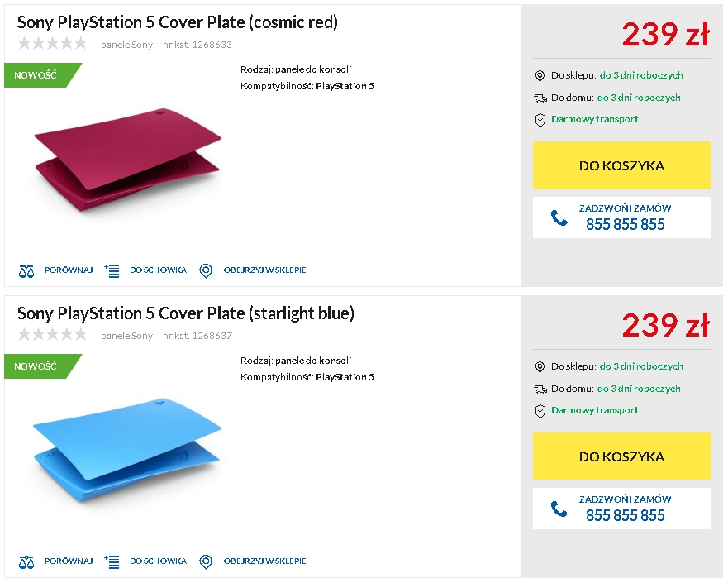Select the compare scales icon for starlight blue plate

pos(27,561)
